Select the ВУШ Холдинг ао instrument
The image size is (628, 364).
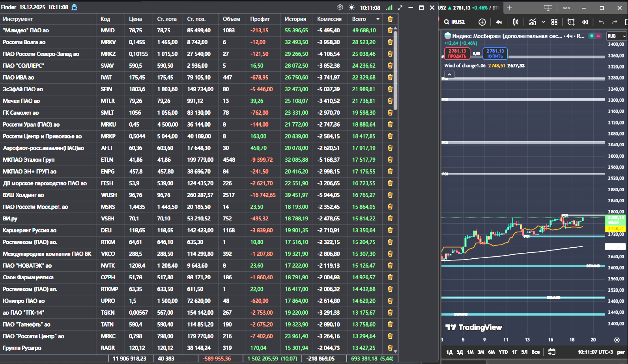coord(23,195)
